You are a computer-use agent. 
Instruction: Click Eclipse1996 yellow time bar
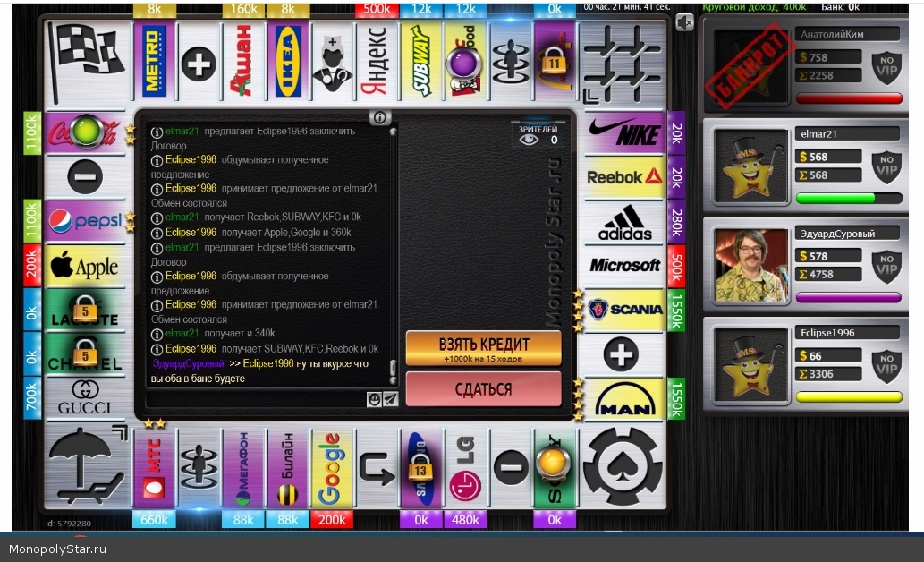(849, 397)
